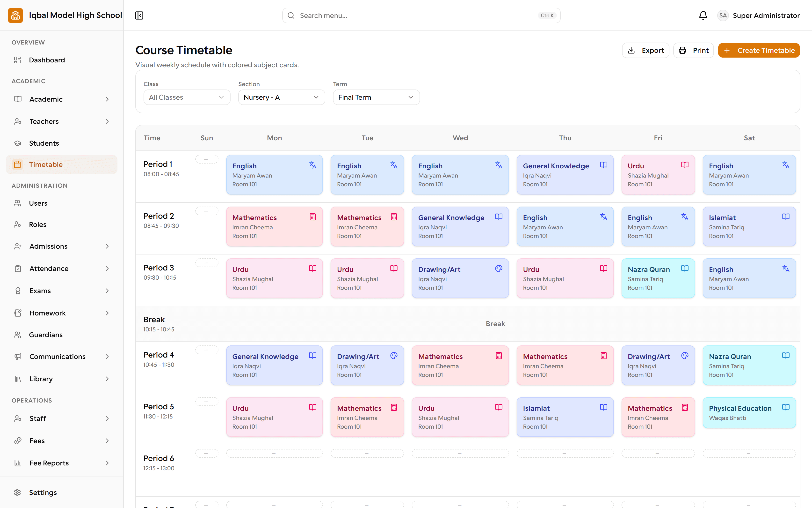Open the Guardians menu item
The image size is (812, 508).
coord(62,335)
